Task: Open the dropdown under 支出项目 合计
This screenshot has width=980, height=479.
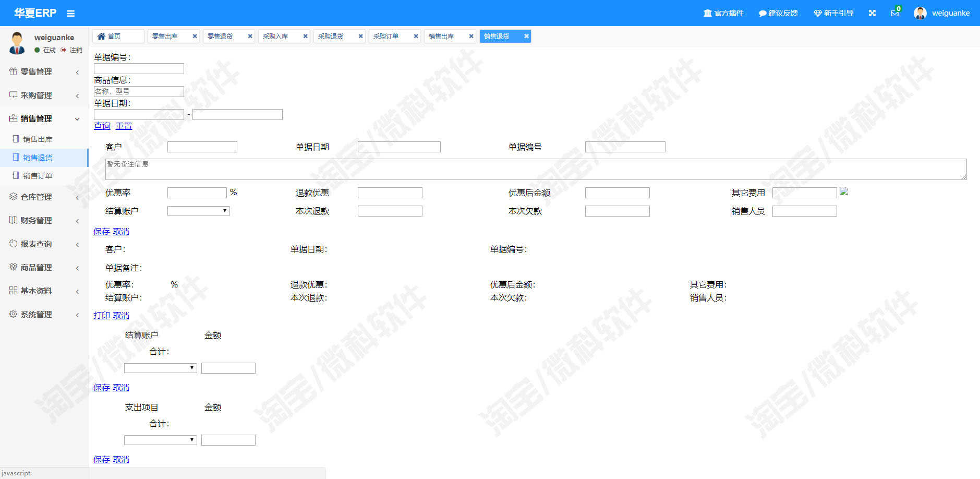Action: 161,440
